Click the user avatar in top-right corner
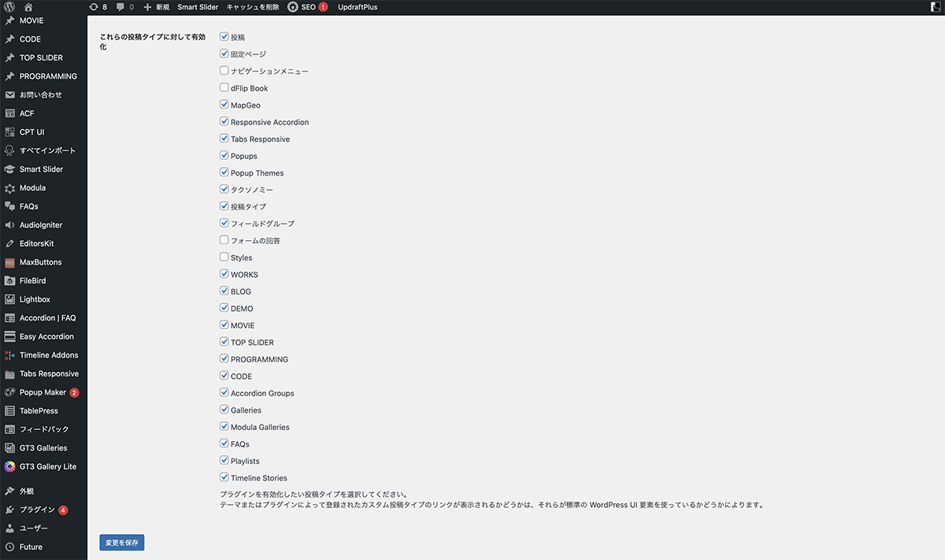The height and width of the screenshot is (560, 945). 935,7
